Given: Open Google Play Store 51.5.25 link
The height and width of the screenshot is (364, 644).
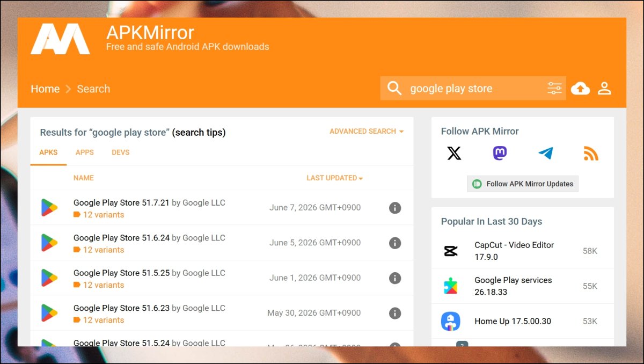Looking at the screenshot, I should click(121, 273).
